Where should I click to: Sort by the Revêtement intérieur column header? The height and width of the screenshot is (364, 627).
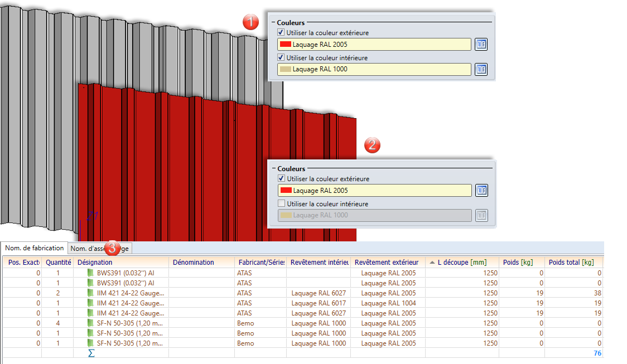(x=319, y=263)
